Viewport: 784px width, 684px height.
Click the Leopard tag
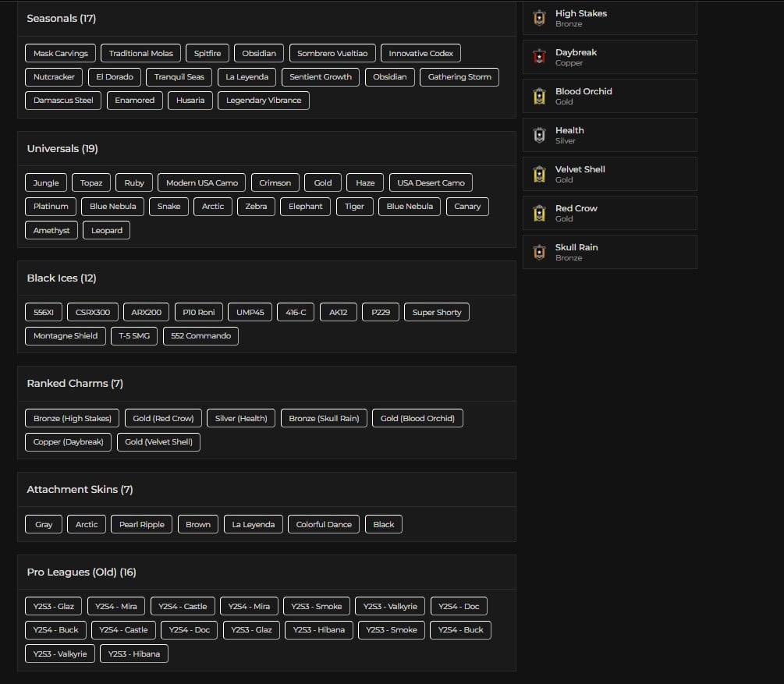coord(106,230)
